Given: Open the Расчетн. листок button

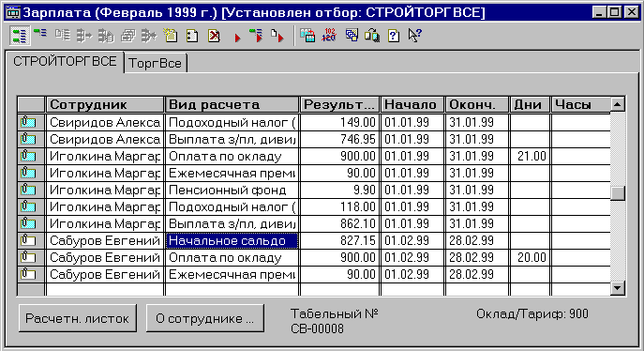Looking at the screenshot, I should pyautogui.click(x=77, y=318).
